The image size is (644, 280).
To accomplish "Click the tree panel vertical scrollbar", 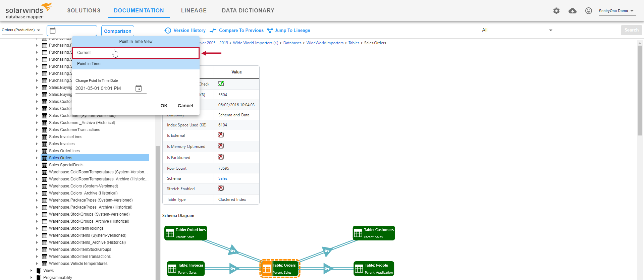I will click(x=158, y=213).
